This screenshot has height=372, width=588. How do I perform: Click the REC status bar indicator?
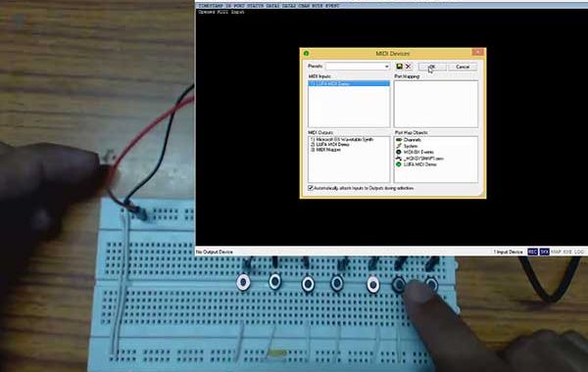coord(532,252)
